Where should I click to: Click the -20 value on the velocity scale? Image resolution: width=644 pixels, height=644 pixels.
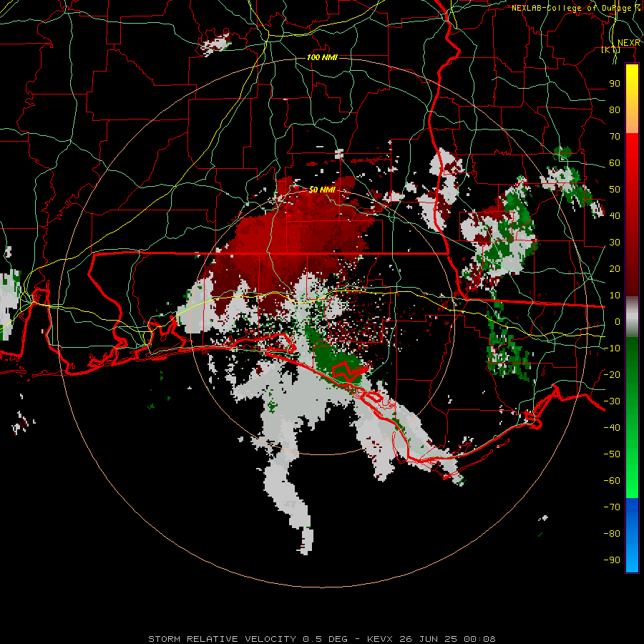(x=612, y=374)
